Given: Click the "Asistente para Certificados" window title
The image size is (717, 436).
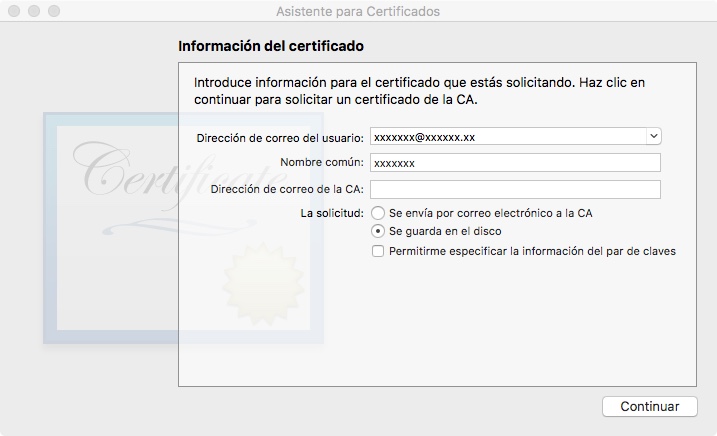Looking at the screenshot, I should coord(357,12).
